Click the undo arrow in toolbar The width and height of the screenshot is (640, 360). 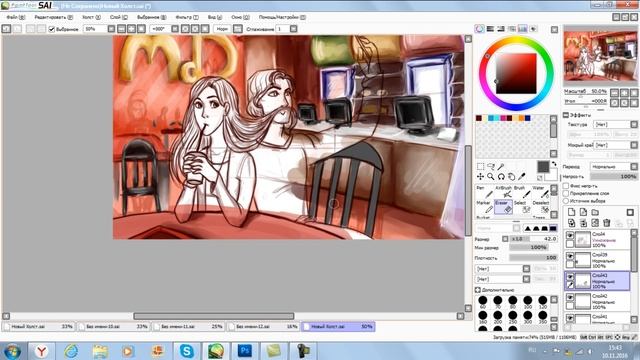point(6,29)
